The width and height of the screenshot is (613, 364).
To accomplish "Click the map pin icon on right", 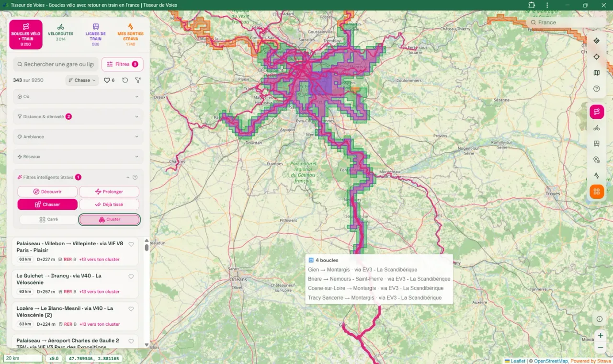I will 596,159.
